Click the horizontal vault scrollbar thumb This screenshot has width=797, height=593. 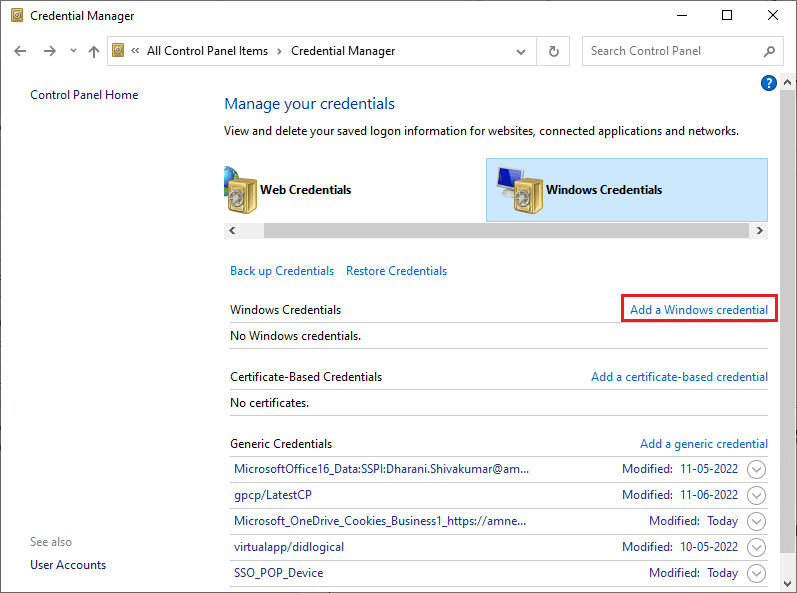pyautogui.click(x=506, y=231)
